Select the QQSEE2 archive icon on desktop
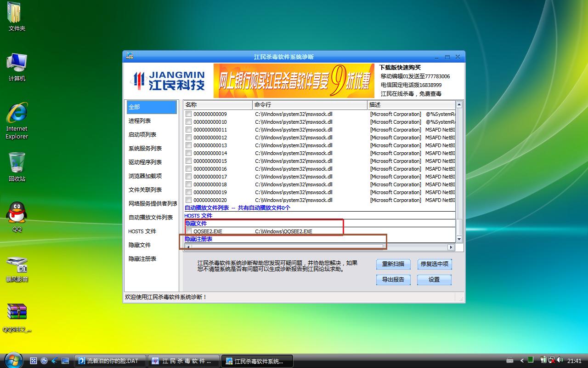Image resolution: width=588 pixels, height=368 pixels. point(17,318)
